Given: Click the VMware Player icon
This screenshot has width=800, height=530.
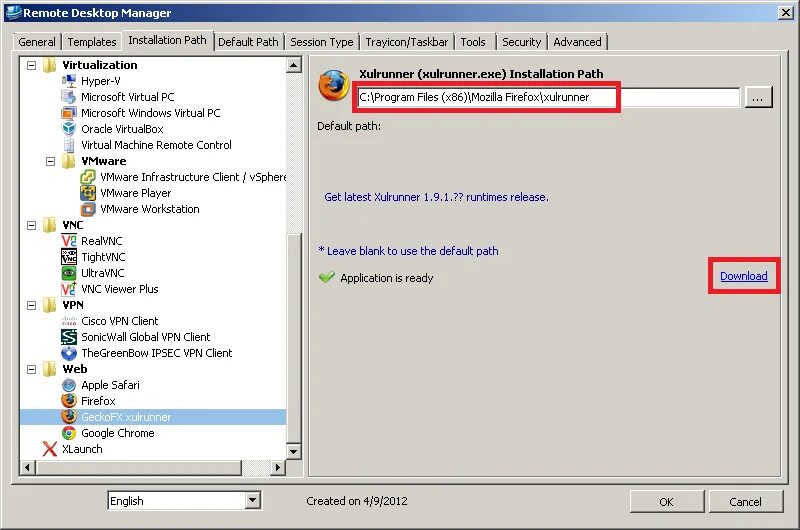Looking at the screenshot, I should [x=88, y=193].
